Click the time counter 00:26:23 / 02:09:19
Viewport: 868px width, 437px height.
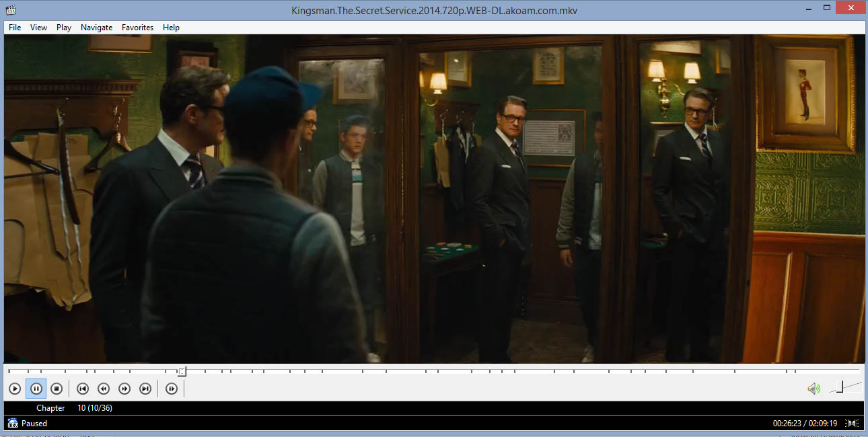click(x=805, y=424)
